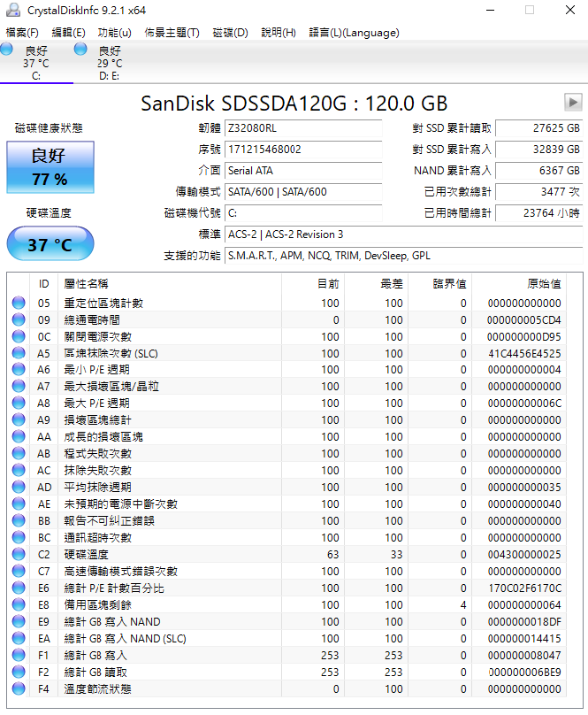Select the C: drive status orb
Viewport: 588px width, 715px height.
(7, 49)
